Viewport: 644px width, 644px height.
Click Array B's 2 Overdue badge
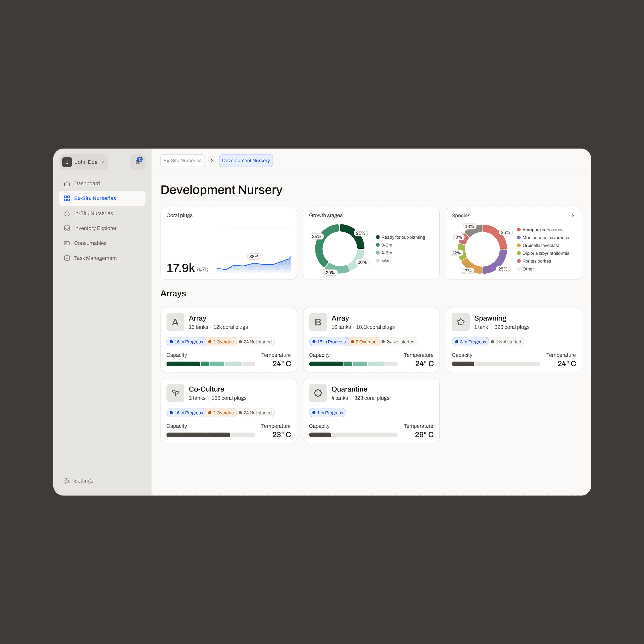point(363,342)
